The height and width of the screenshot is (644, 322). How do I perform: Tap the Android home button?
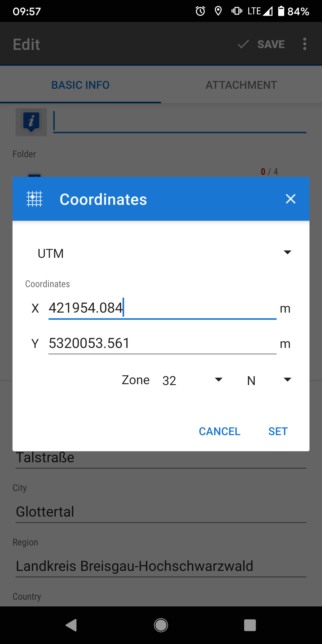tap(161, 625)
